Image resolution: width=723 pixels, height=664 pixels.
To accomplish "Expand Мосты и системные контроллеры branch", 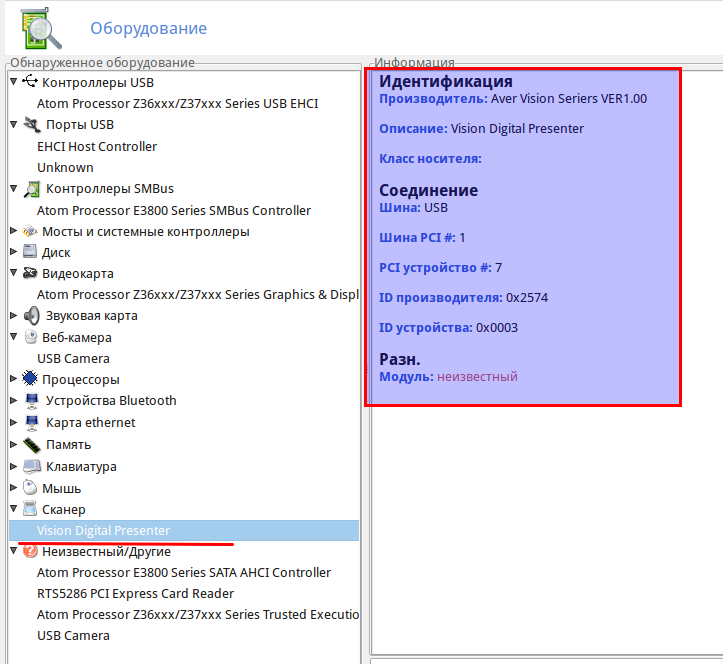I will coord(14,231).
